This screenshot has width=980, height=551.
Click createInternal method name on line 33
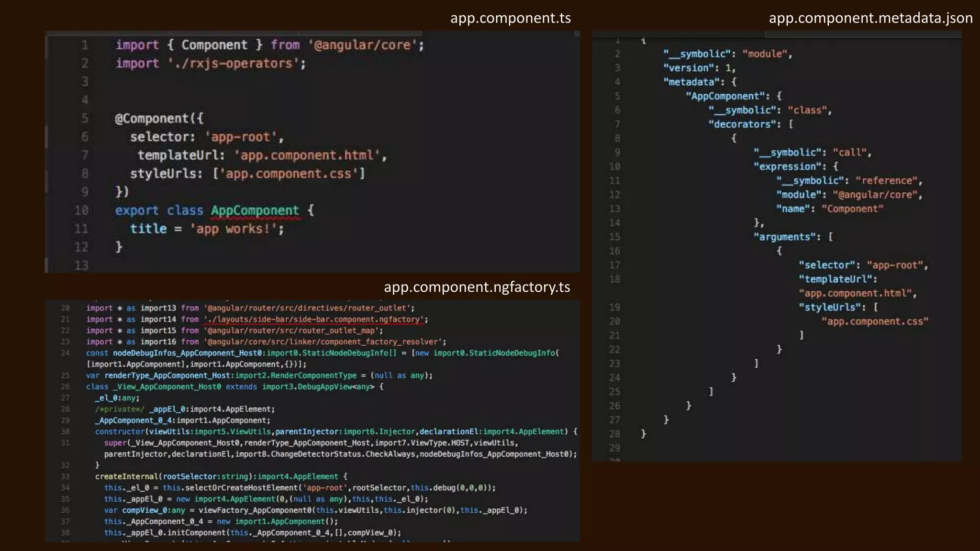126,477
